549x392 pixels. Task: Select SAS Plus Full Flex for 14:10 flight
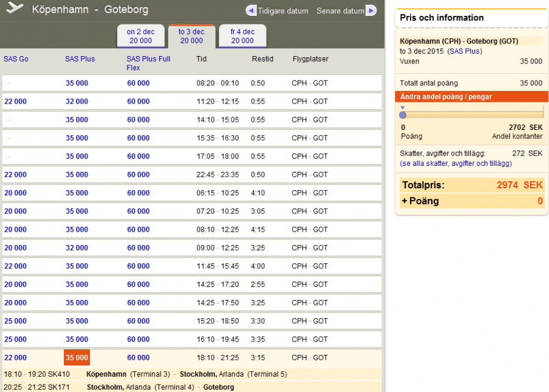pyautogui.click(x=138, y=119)
